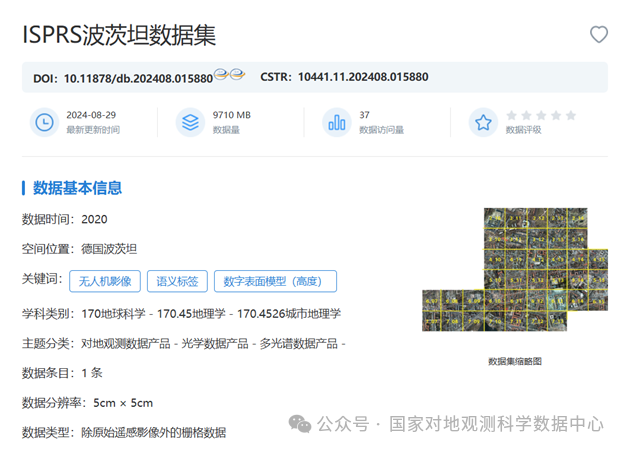Click the 数据访问量 label
The width and height of the screenshot is (624, 449).
coord(382,130)
